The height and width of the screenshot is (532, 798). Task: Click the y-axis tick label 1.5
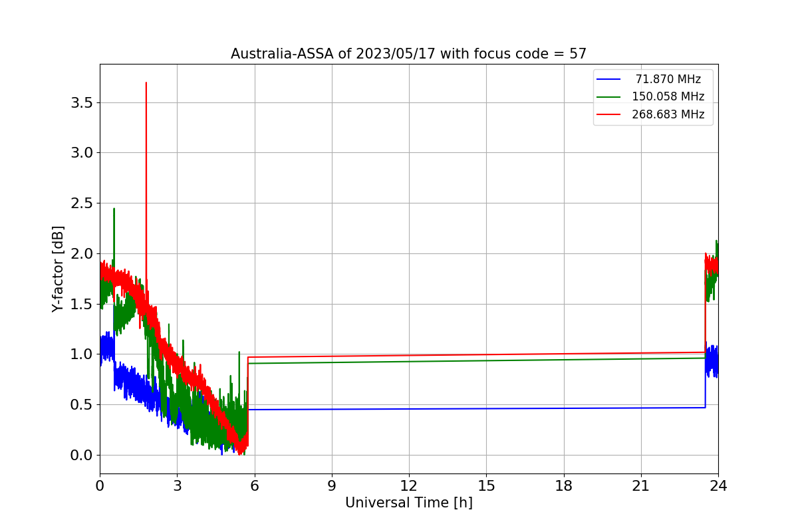pyautogui.click(x=81, y=304)
